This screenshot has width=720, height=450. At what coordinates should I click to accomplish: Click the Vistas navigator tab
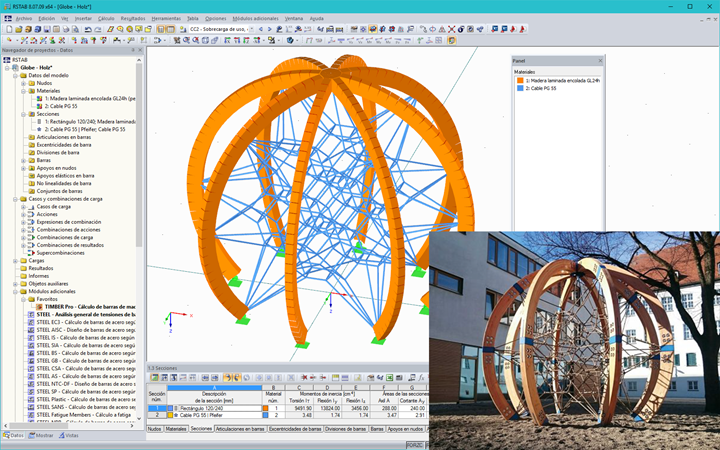pyautogui.click(x=69, y=435)
